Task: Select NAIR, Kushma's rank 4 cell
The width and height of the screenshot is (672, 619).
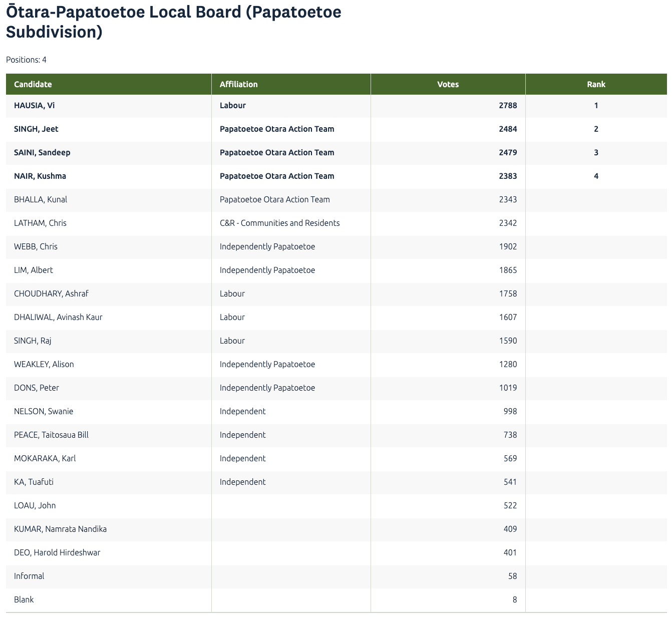Action: point(596,176)
